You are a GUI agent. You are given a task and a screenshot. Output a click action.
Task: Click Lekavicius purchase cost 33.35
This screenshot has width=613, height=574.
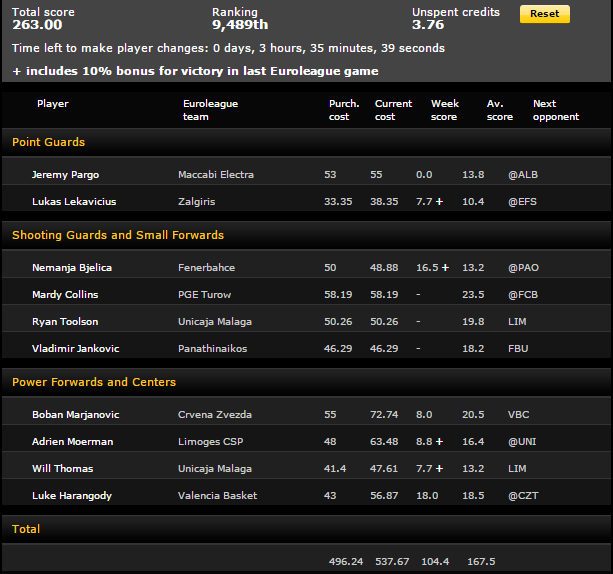[338, 202]
